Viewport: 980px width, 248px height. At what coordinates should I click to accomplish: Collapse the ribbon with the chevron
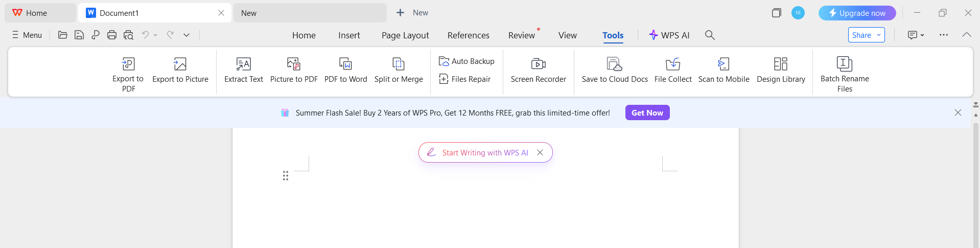(x=966, y=35)
